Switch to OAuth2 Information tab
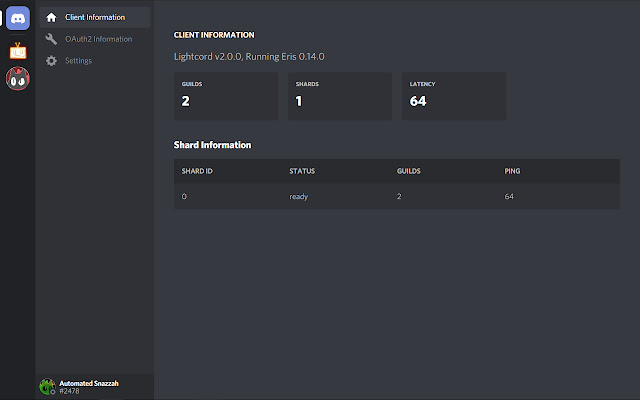Screen dimensions: 640x400 tap(98, 39)
